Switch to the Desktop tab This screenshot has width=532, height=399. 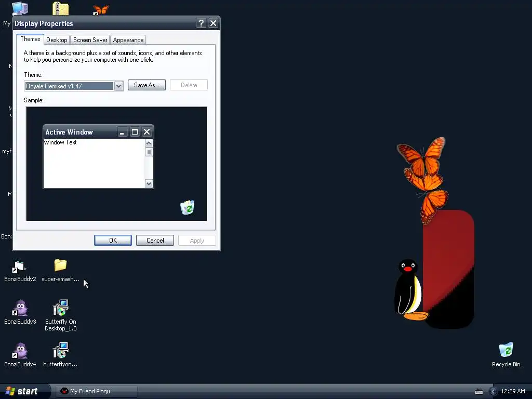[x=57, y=39]
